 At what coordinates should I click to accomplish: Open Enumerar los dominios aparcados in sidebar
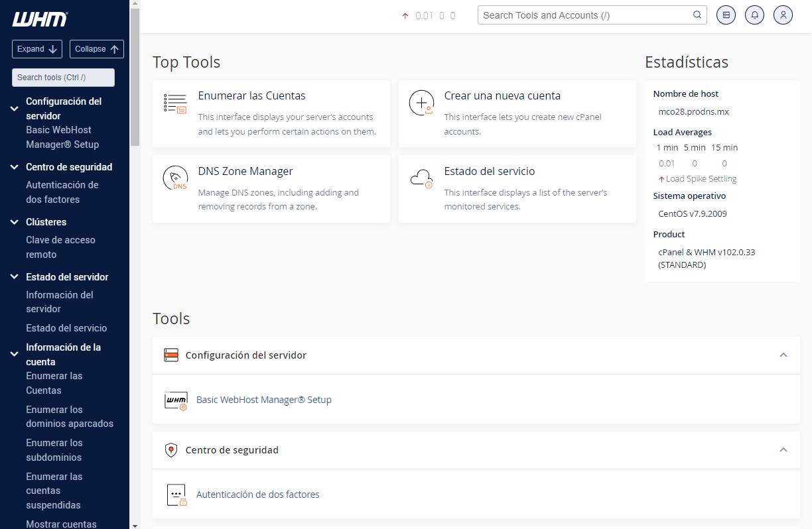70,417
